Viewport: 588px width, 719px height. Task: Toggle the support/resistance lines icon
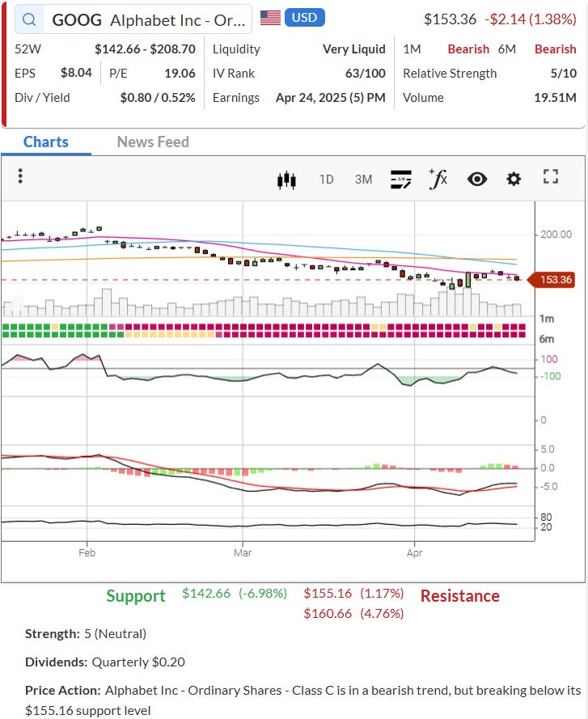coord(401,180)
